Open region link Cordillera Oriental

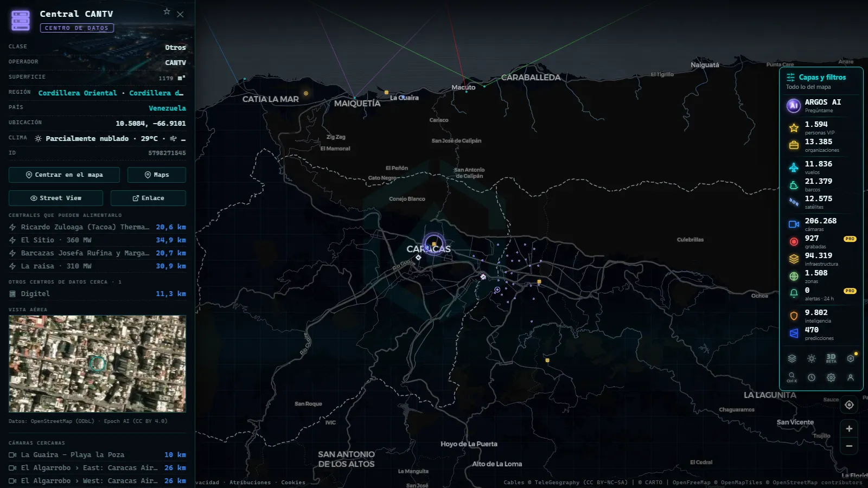pos(78,93)
